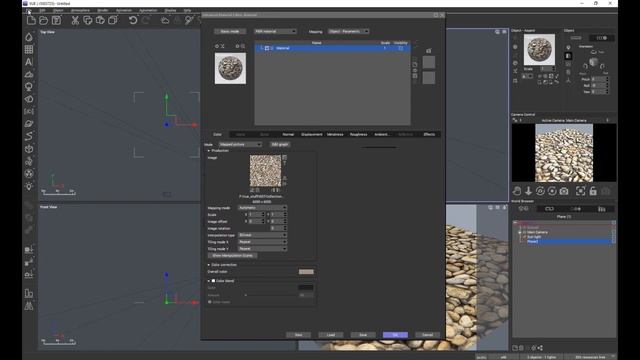Click the hand pan camera icon

click(517, 191)
